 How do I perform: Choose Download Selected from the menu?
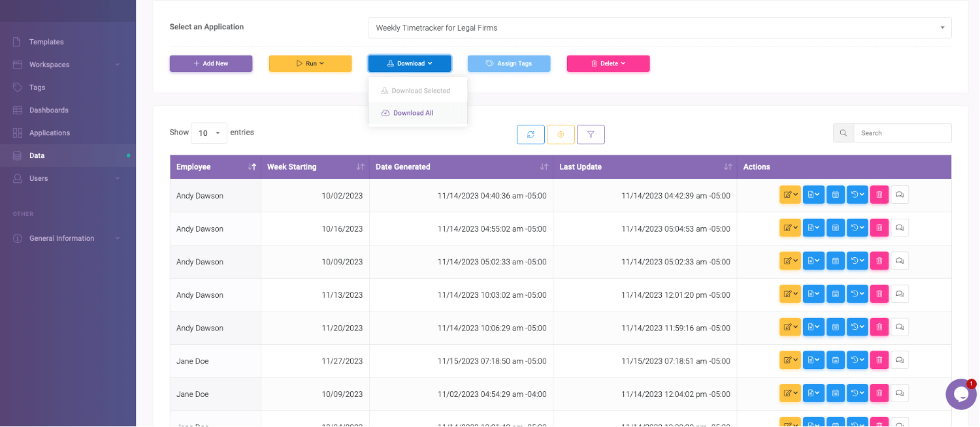pyautogui.click(x=417, y=91)
